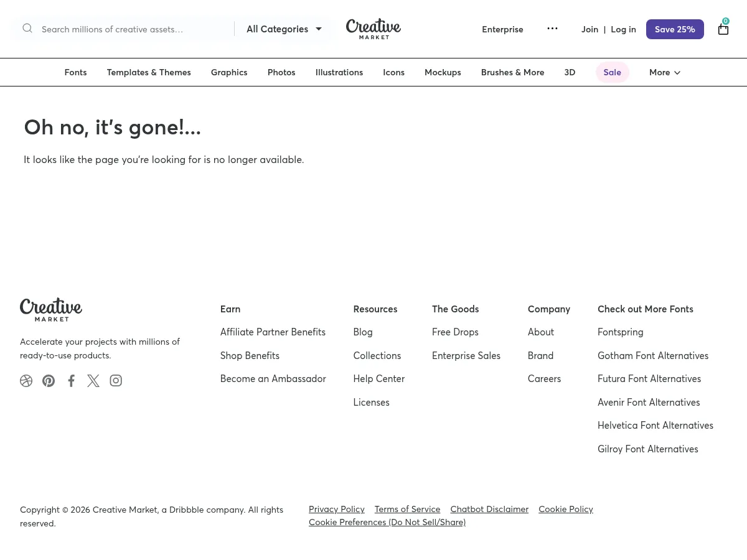Open the ellipsis overflow menu in the header
This screenshot has width=747, height=560.
point(552,29)
